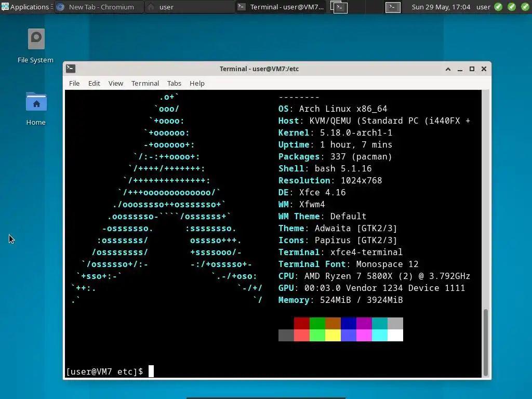
Task: Click the 'Memory: 524MiB / 3924MiB' line
Action: pyautogui.click(x=341, y=300)
